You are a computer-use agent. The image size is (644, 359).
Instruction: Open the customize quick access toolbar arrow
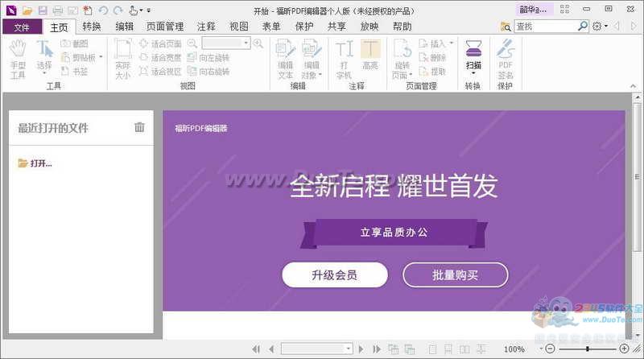pyautogui.click(x=149, y=10)
